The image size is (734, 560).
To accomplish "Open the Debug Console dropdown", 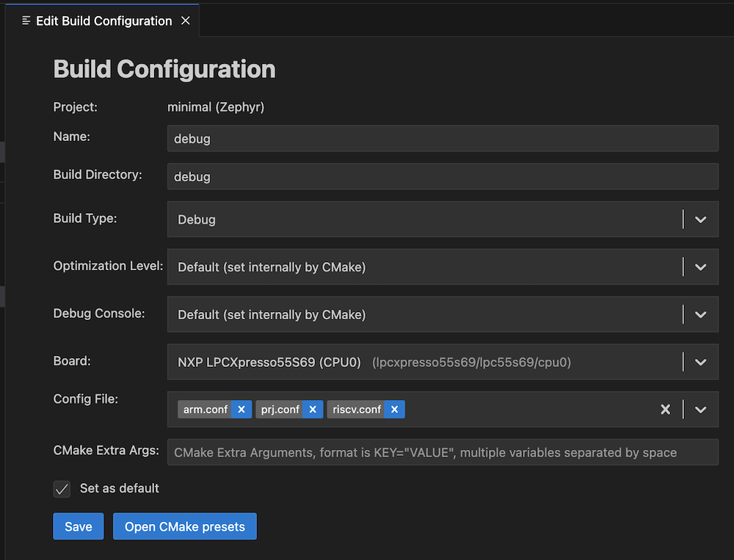I will [x=700, y=313].
